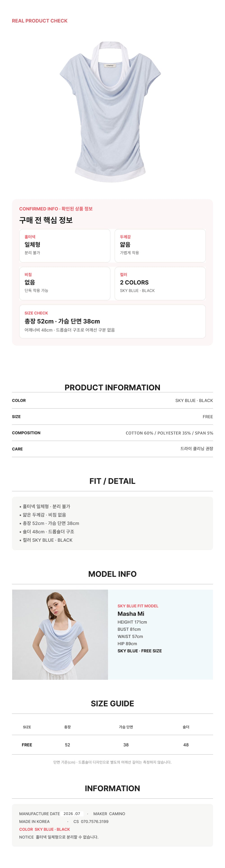Click the REAL PRODUCT CHECK heading

click(x=40, y=21)
